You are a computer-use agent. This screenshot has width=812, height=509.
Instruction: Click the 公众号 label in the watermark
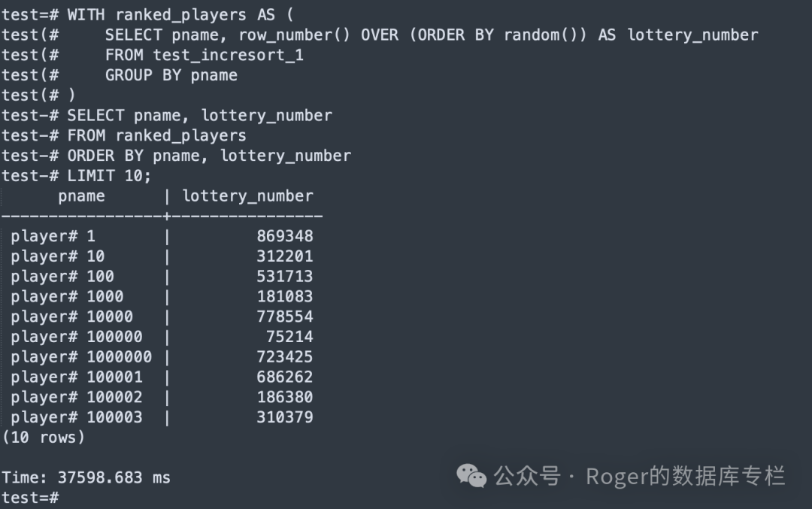pyautogui.click(x=527, y=476)
